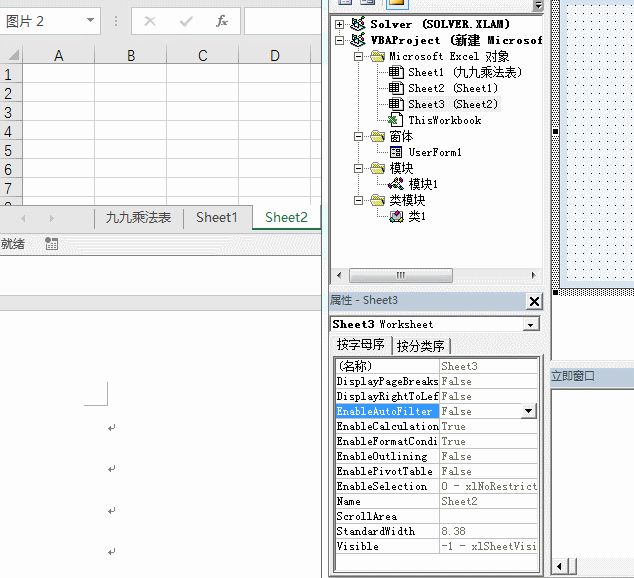Viewport: 634px width, 578px height.
Task: Expand the Solver (SOLVER.XLAM) project node
Action: point(339,24)
